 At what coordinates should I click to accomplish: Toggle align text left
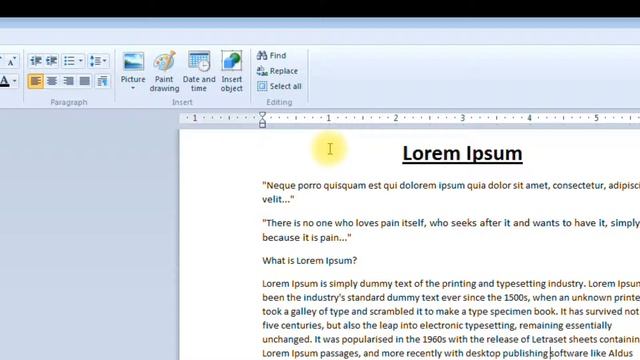(x=36, y=81)
